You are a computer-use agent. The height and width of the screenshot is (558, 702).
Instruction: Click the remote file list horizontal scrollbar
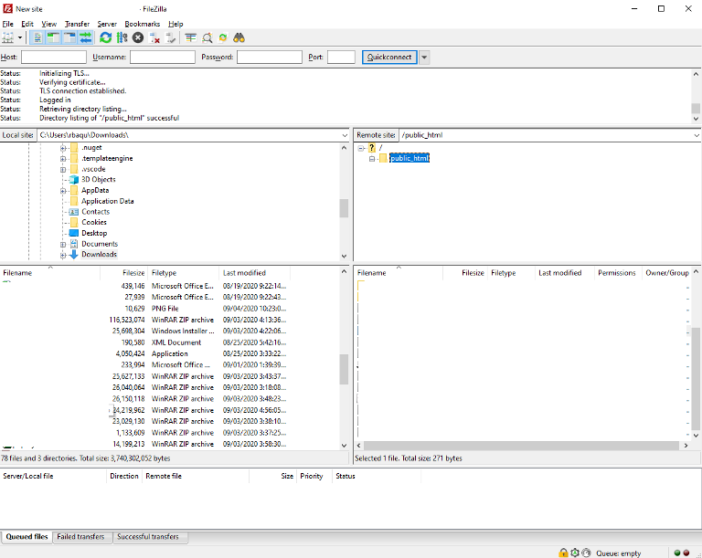click(x=521, y=446)
